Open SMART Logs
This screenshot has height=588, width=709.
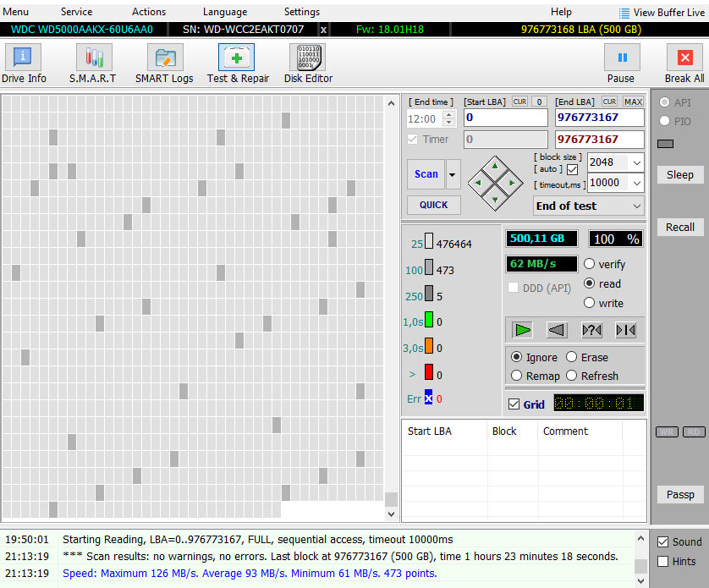(x=165, y=58)
